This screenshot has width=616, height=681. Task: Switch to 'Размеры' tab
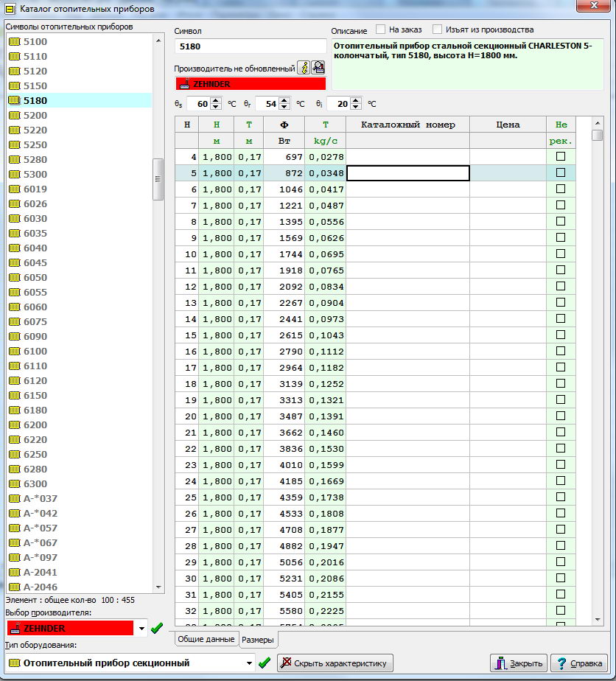pos(258,639)
